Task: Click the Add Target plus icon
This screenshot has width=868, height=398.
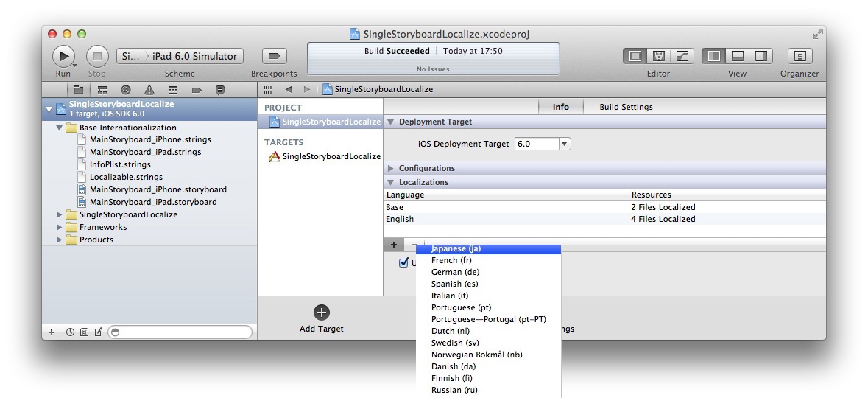Action: (322, 313)
